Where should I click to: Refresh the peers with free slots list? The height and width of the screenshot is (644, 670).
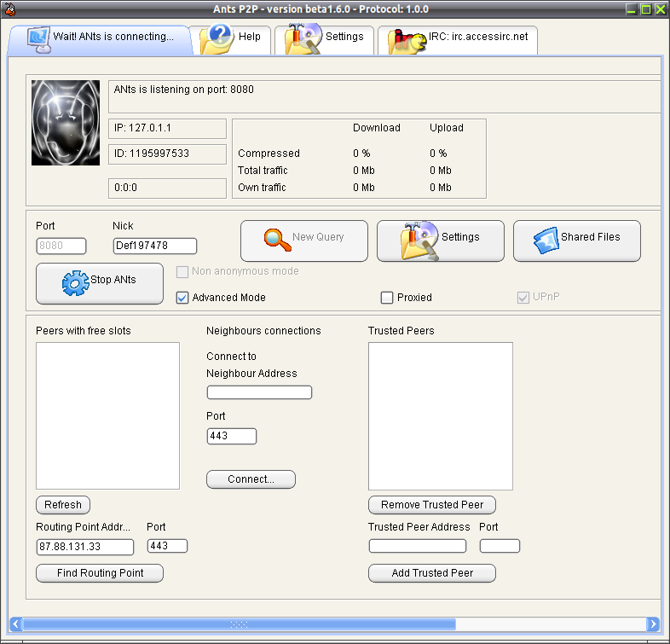(63, 505)
